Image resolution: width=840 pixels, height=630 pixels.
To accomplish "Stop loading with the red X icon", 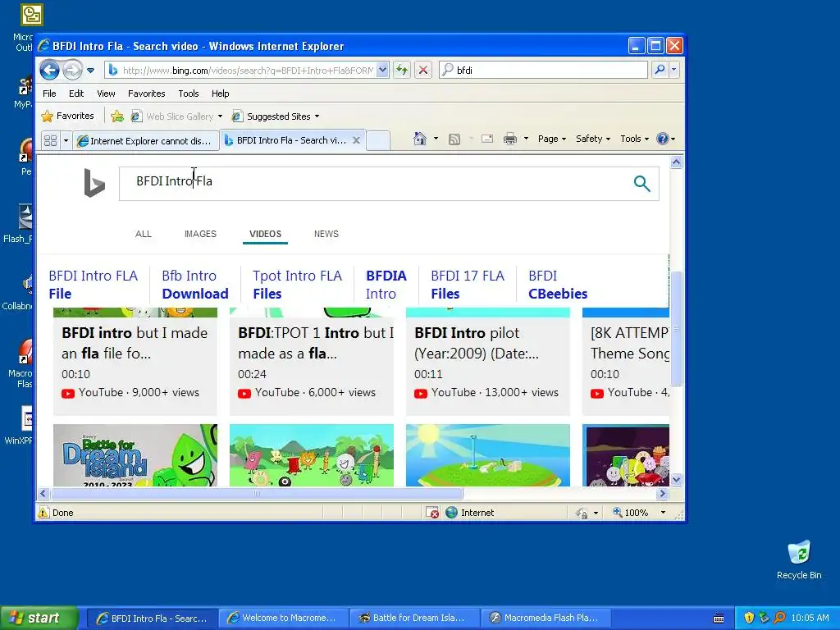I will point(423,70).
